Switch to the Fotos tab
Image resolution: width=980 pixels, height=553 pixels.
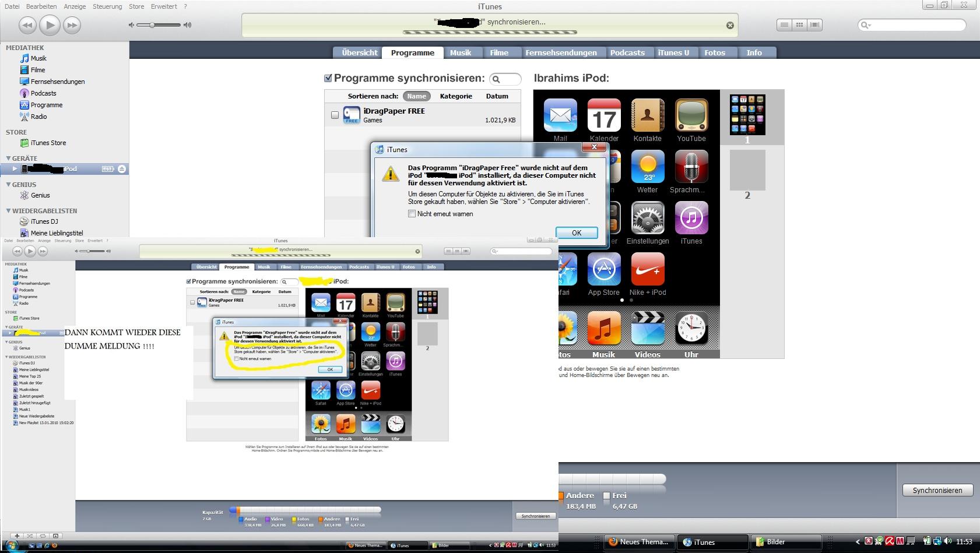715,52
